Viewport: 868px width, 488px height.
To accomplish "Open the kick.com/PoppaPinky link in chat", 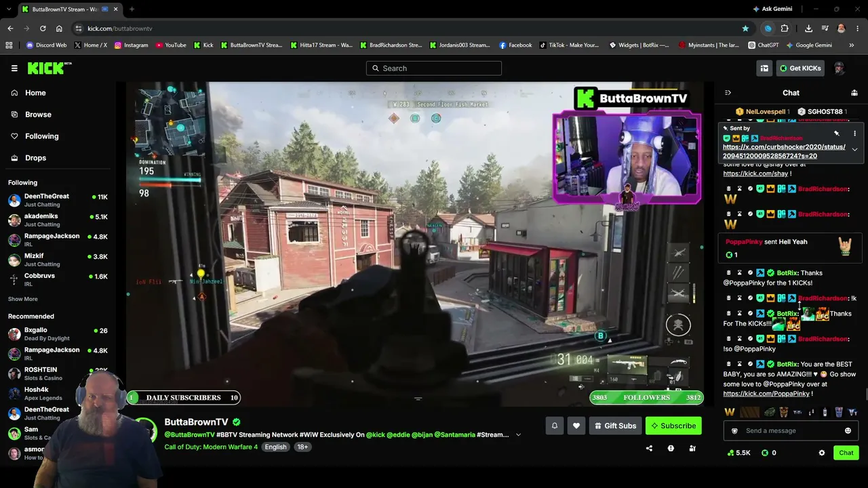I will point(766,394).
